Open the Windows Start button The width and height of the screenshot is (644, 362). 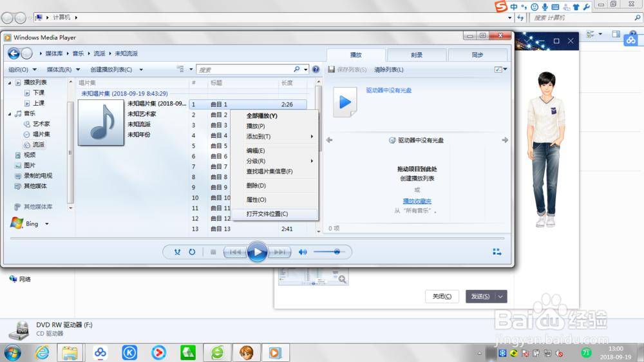point(12,352)
